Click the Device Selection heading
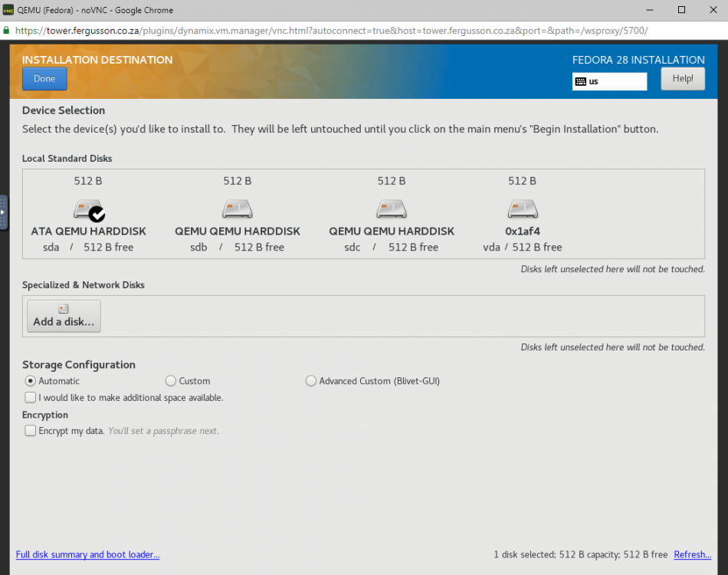Image resolution: width=728 pixels, height=575 pixels. (x=64, y=110)
